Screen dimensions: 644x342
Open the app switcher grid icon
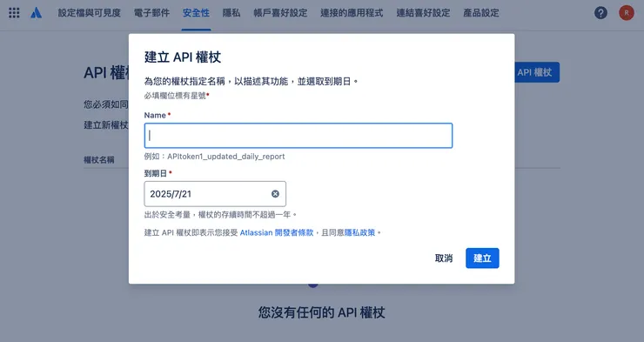[14, 13]
